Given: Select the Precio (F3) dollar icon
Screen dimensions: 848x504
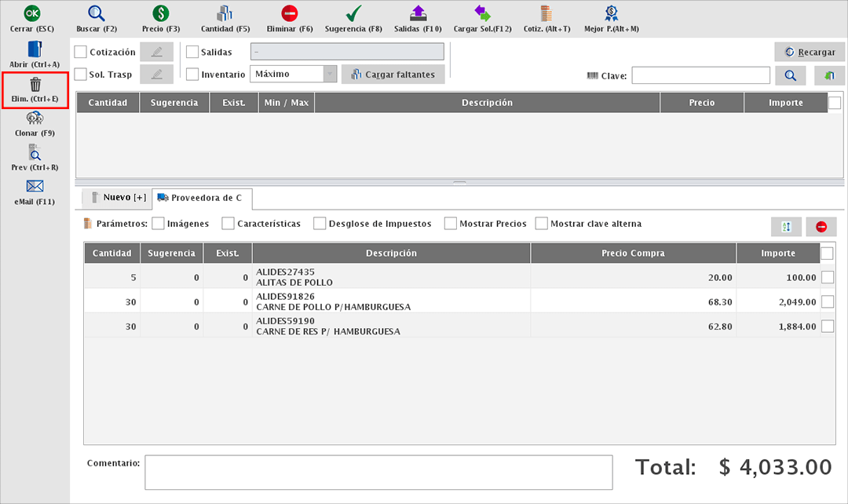Looking at the screenshot, I should [x=160, y=13].
